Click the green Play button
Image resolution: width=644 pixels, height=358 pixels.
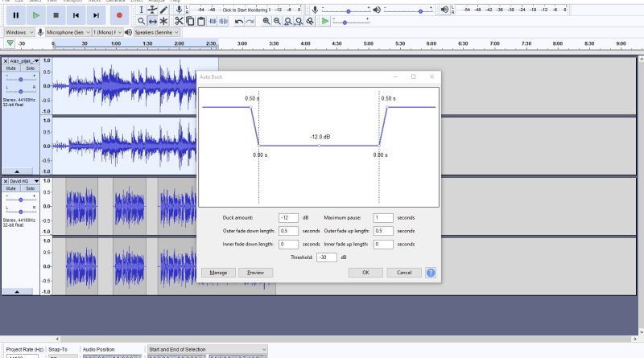click(36, 14)
